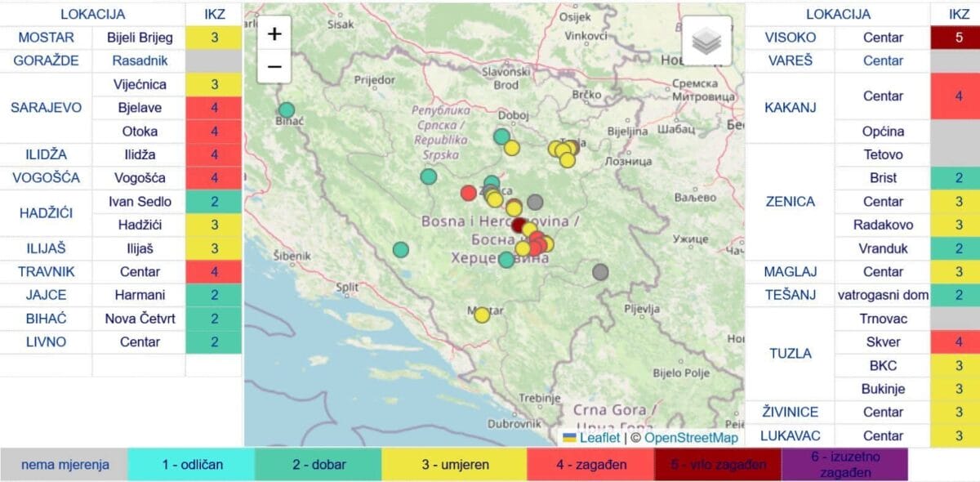Open the TUZLA location in the table

[790, 354]
